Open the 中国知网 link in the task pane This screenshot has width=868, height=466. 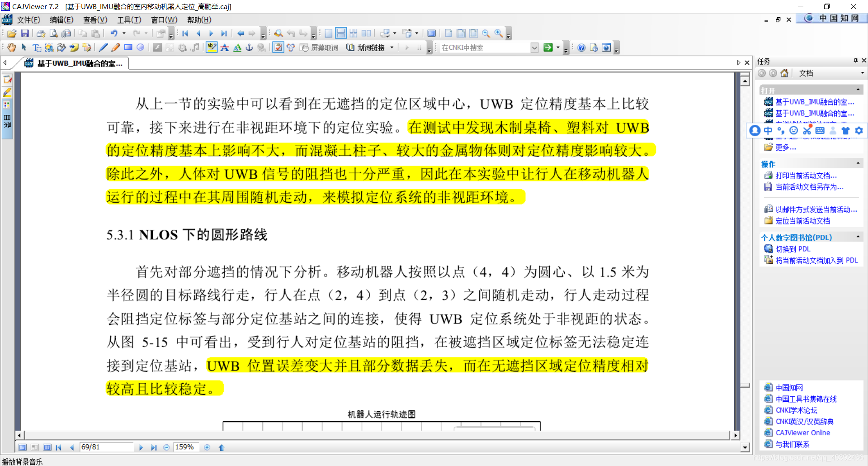point(789,388)
